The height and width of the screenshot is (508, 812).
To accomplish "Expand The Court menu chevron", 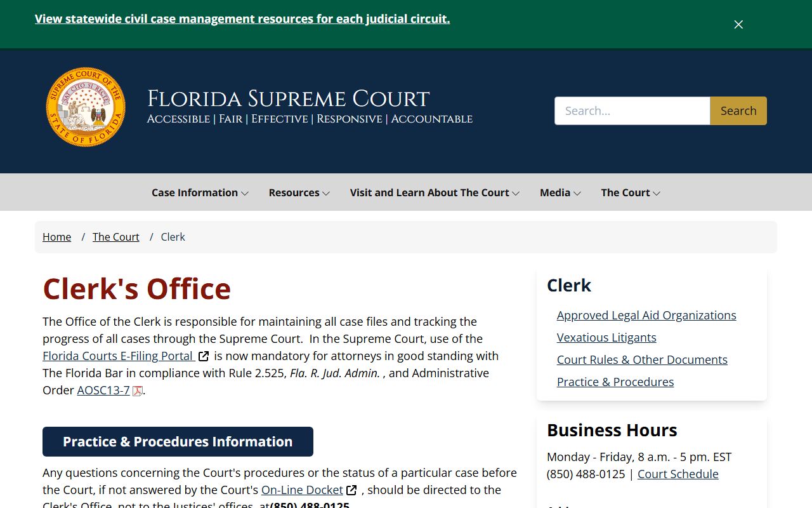I will click(657, 193).
